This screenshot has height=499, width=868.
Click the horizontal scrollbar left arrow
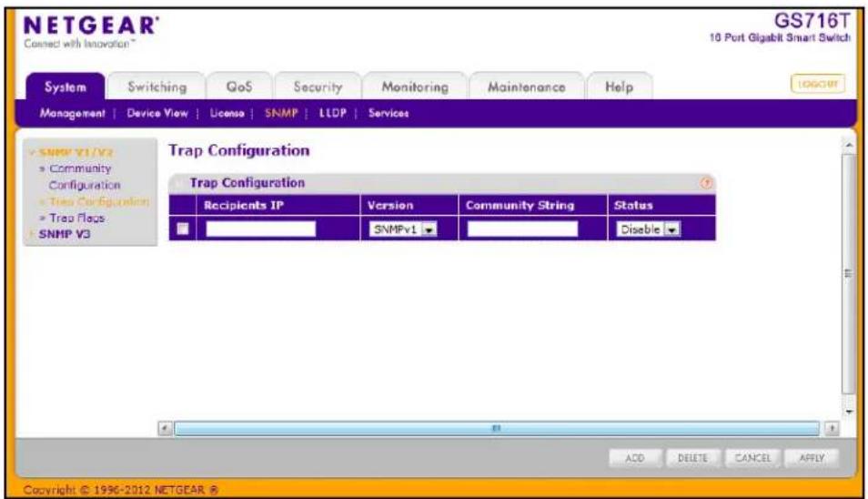[165, 428]
